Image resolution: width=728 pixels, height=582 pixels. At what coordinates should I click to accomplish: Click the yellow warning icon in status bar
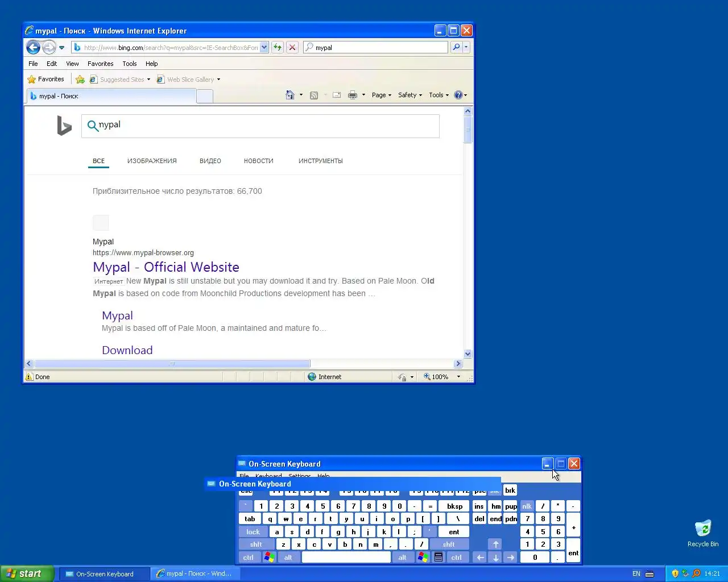pyautogui.click(x=29, y=376)
